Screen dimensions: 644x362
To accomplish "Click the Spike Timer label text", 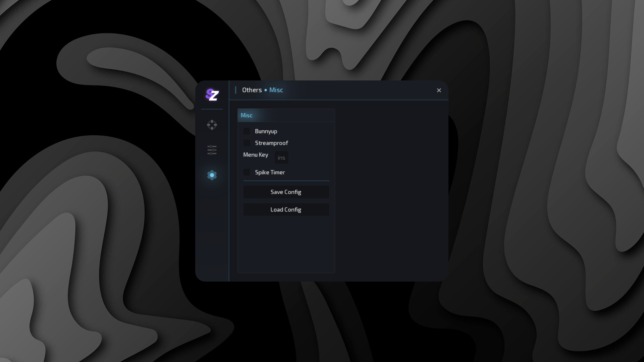I will click(x=270, y=172).
